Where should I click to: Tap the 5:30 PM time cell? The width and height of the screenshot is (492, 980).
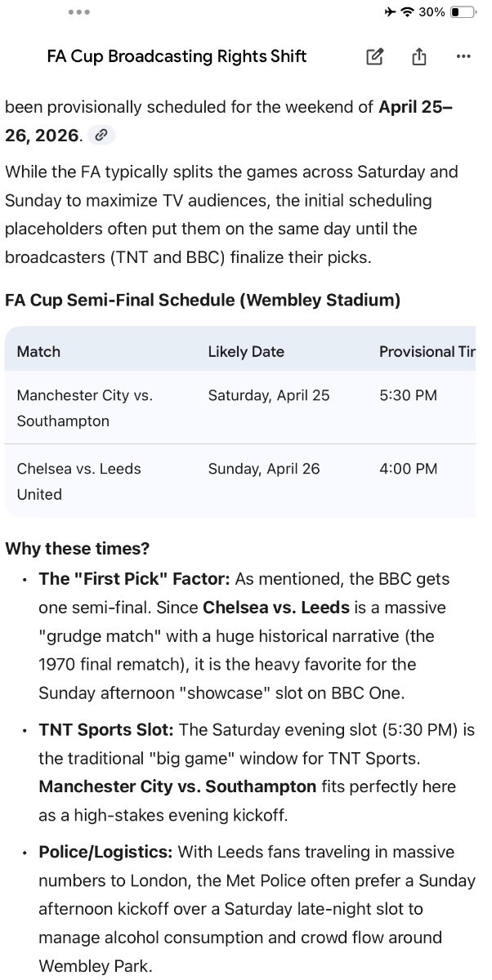(408, 395)
